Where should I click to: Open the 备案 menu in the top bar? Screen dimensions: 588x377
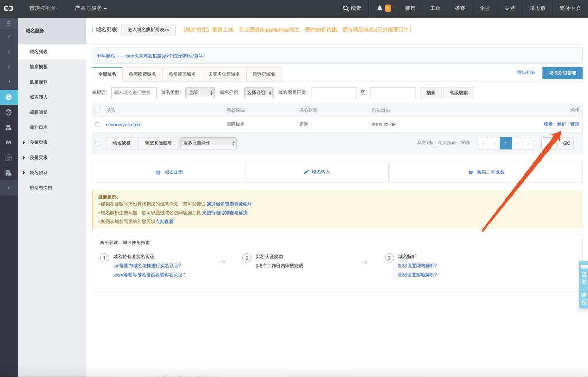tap(459, 8)
